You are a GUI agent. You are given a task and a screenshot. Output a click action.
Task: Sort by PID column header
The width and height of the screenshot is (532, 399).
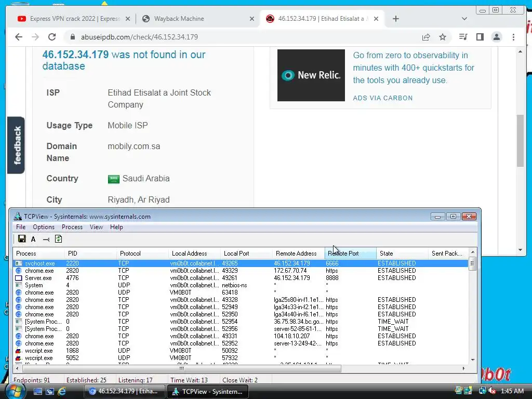click(90, 254)
